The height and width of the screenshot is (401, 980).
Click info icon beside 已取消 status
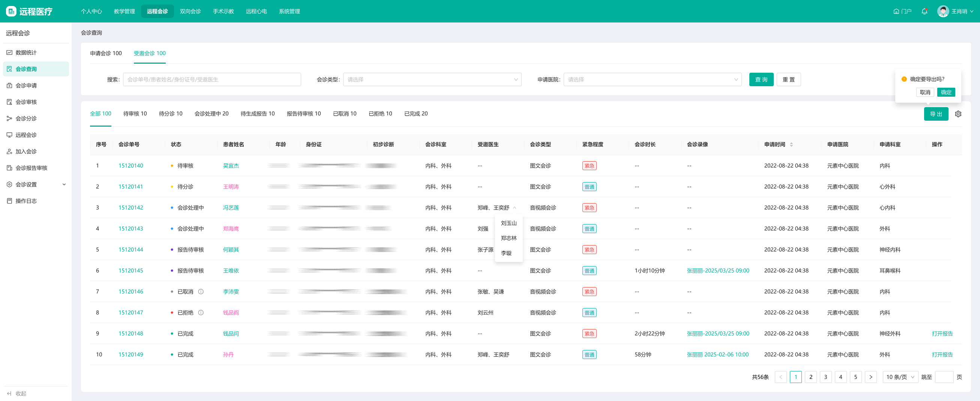201,292
